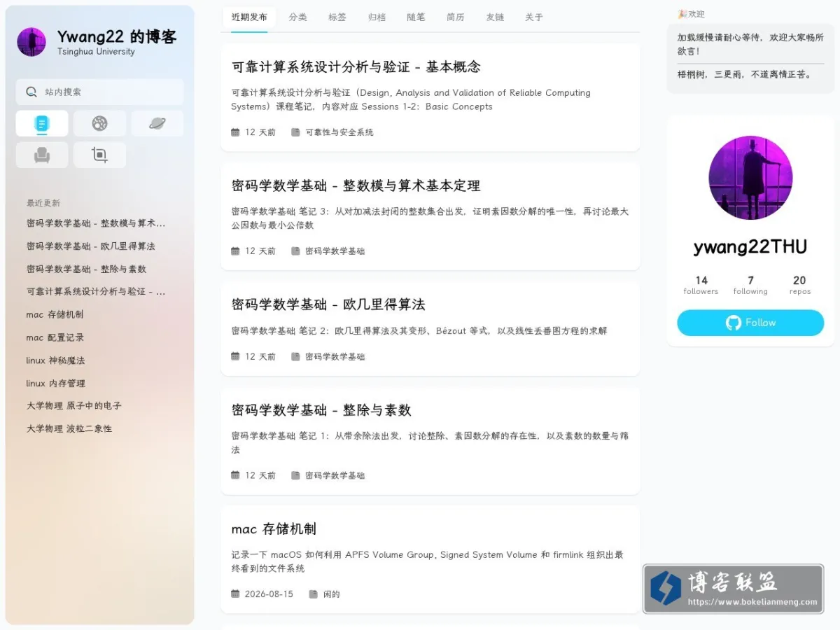This screenshot has width=840, height=630.
Task: Open sidebar entry mac 存储机制
Action: pos(55,315)
